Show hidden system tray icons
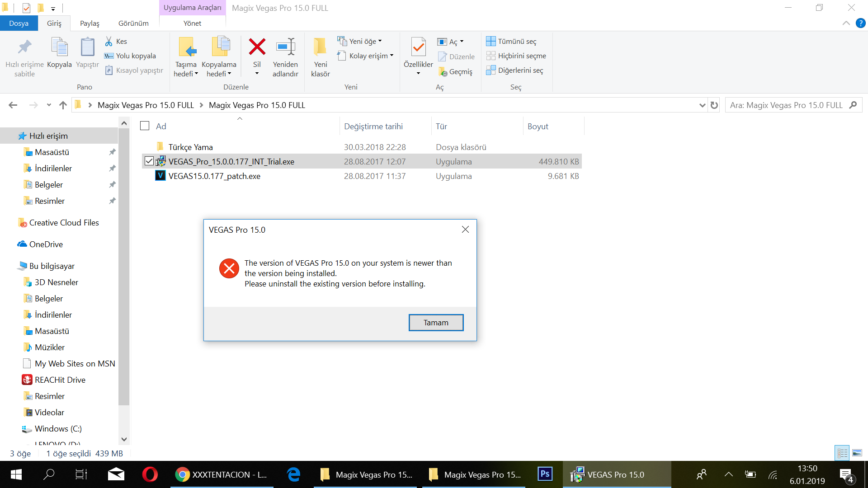This screenshot has width=868, height=488. click(728, 474)
